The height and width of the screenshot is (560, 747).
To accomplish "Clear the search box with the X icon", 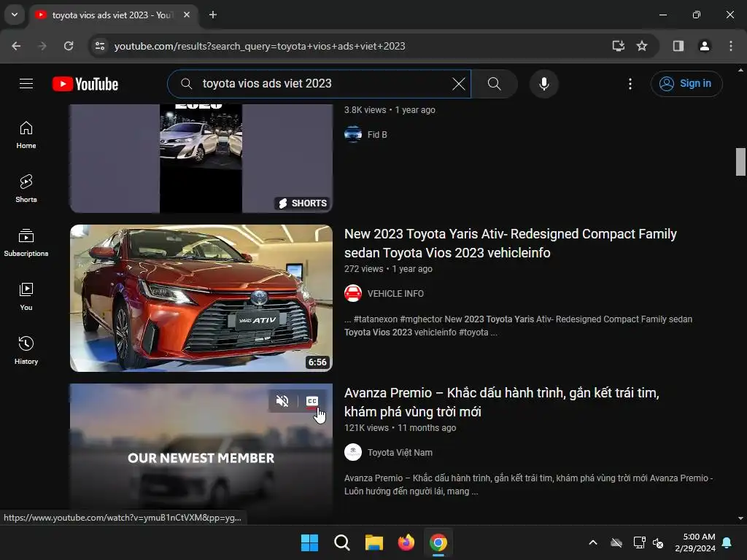I will coord(459,84).
